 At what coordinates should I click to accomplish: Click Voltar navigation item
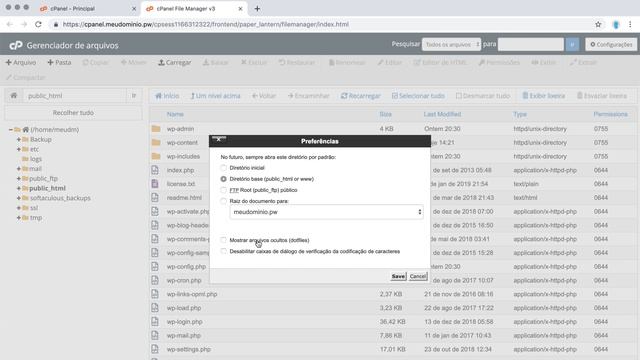(264, 96)
